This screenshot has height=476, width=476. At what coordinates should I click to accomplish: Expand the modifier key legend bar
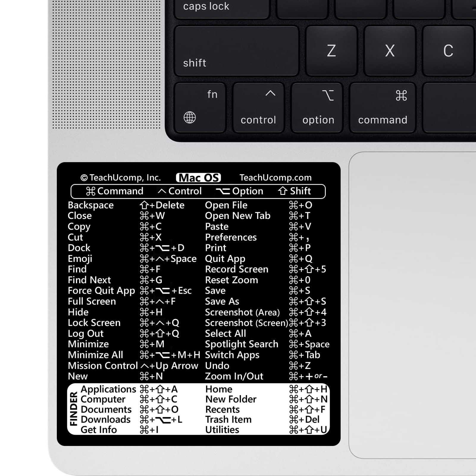198,191
